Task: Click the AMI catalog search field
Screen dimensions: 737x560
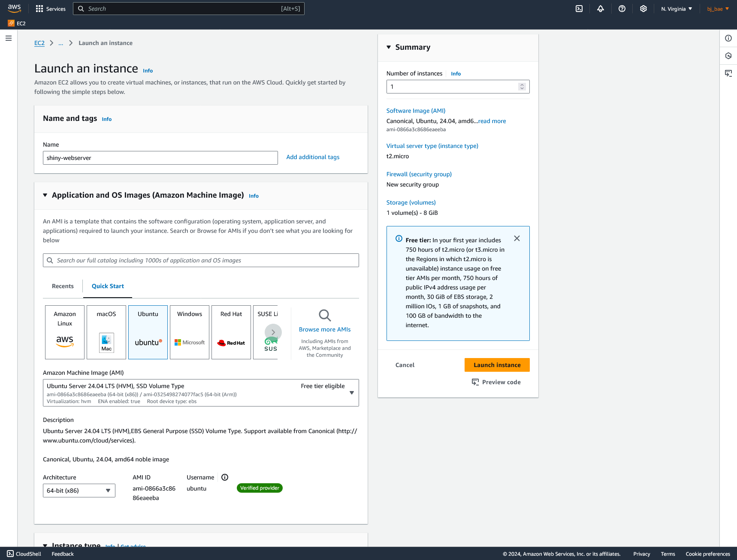Action: coord(200,260)
